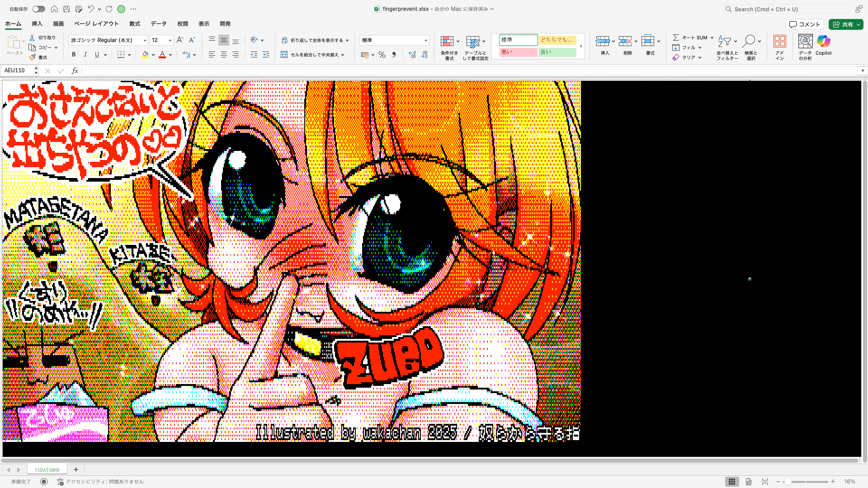Click the Home icon in title bar
The height and width of the screenshot is (488, 868).
click(54, 9)
